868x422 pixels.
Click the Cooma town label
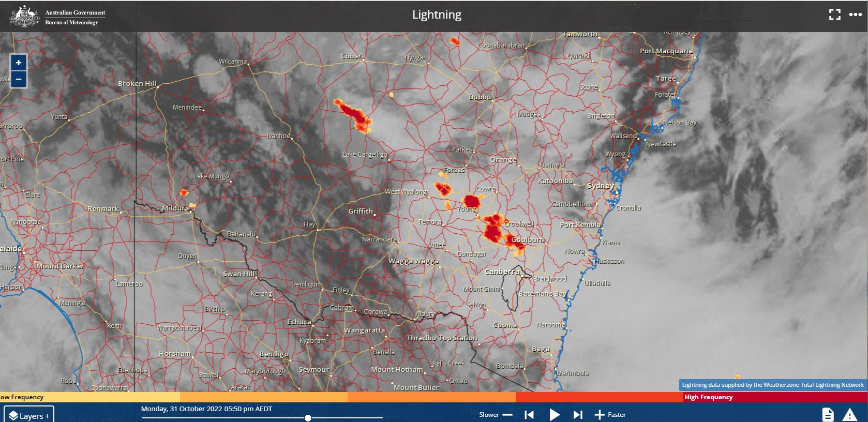click(x=505, y=325)
